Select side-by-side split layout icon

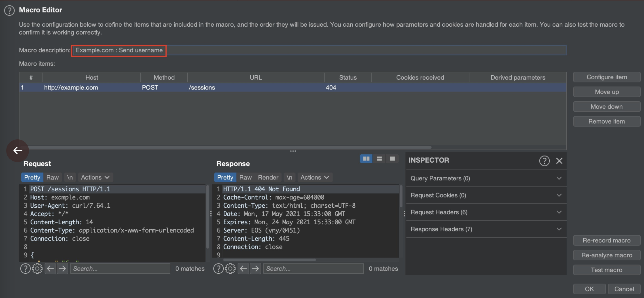point(366,159)
